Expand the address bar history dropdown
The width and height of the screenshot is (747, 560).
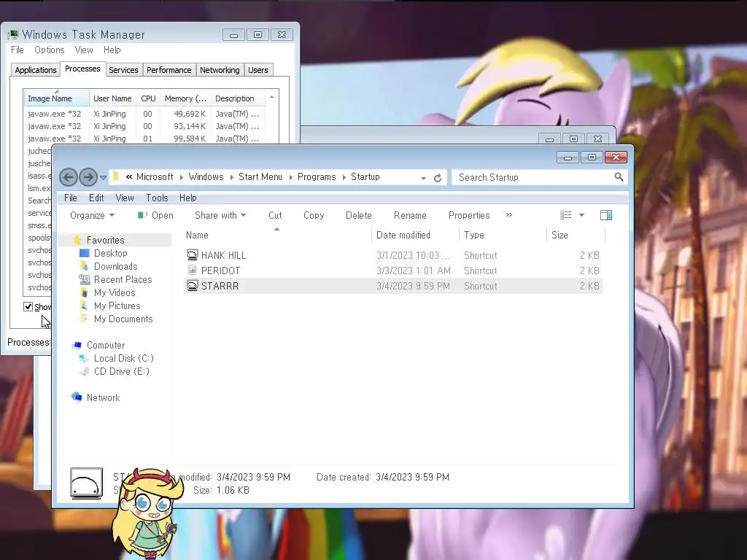(423, 178)
